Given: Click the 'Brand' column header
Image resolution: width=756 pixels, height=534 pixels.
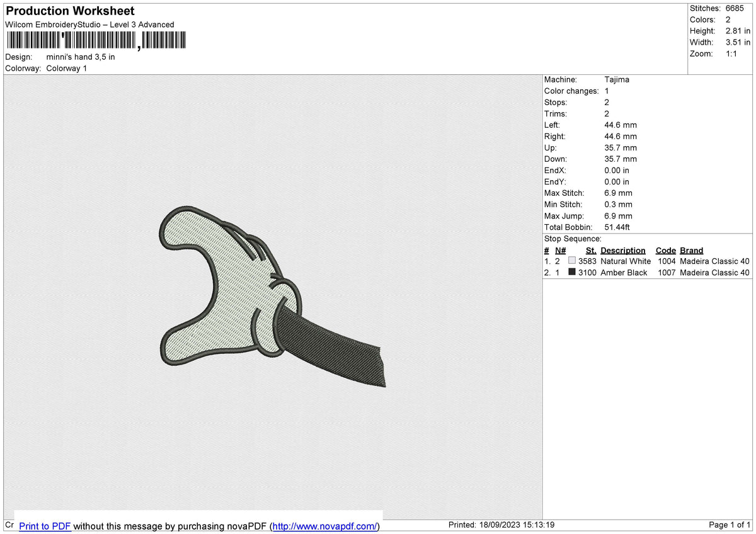Looking at the screenshot, I should tap(692, 250).
